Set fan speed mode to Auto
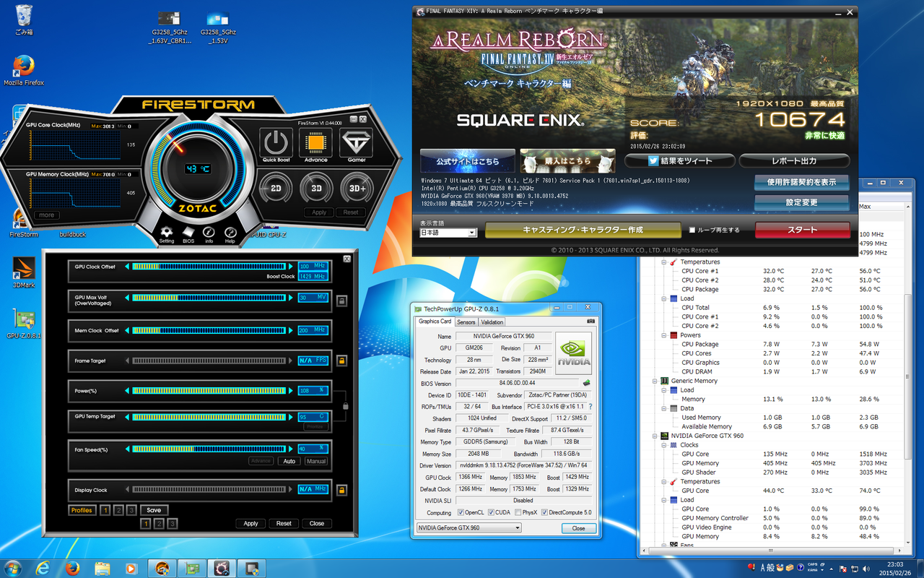 289,461
